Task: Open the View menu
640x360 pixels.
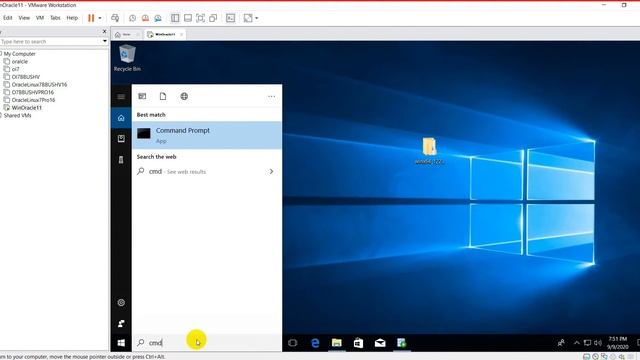Action: pos(24,18)
